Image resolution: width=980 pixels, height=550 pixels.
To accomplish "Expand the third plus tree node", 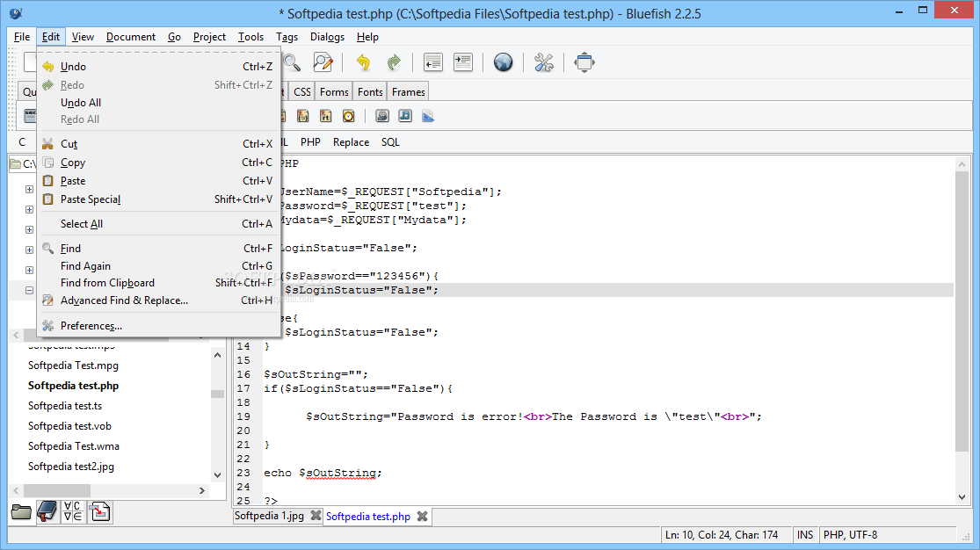I will click(29, 229).
